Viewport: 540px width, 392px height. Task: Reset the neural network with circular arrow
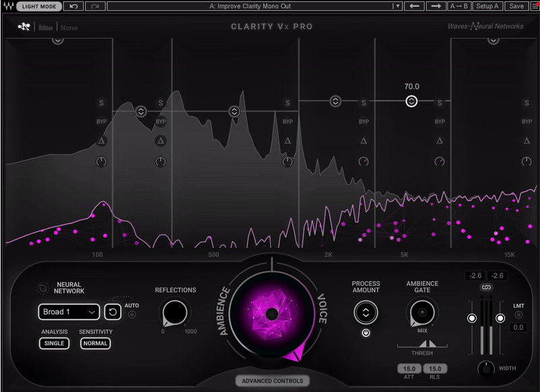[x=113, y=312]
